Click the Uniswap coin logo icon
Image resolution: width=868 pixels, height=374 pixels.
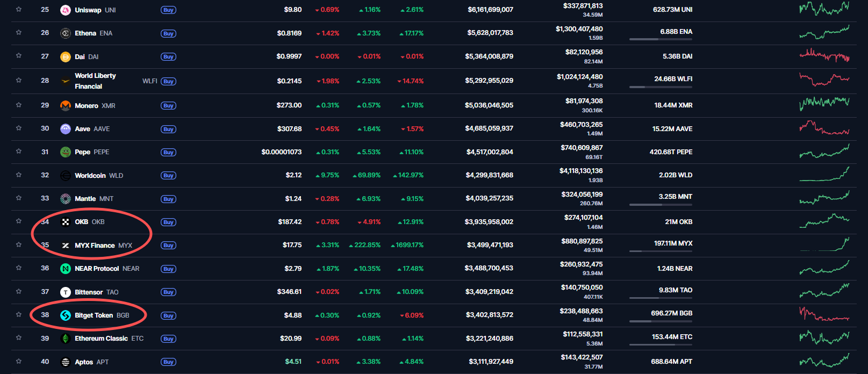tap(66, 10)
